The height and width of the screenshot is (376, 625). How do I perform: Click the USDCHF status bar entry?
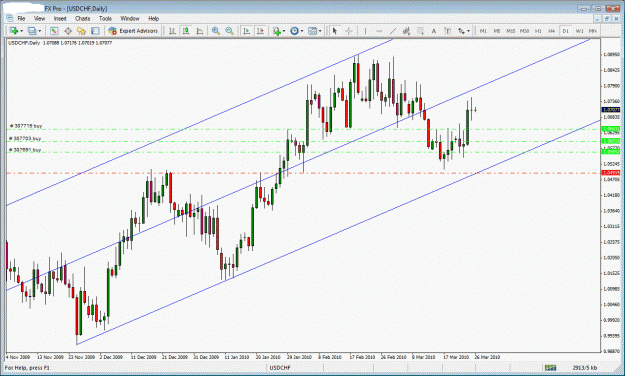[x=280, y=367]
